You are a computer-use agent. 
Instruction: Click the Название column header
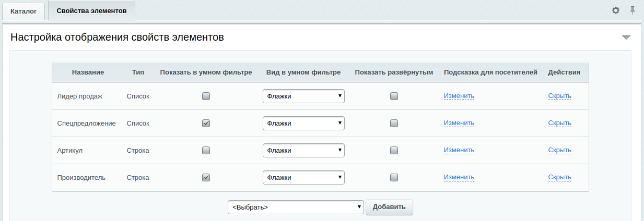[x=88, y=72]
